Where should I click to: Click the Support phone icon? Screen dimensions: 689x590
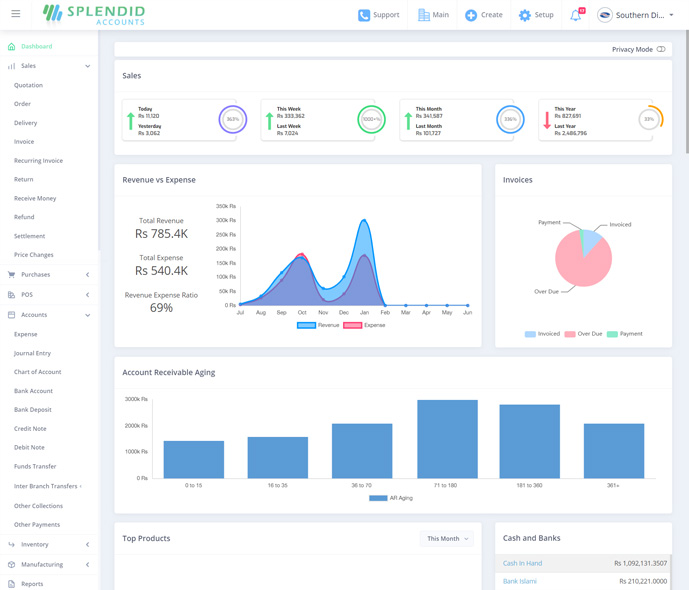point(364,15)
